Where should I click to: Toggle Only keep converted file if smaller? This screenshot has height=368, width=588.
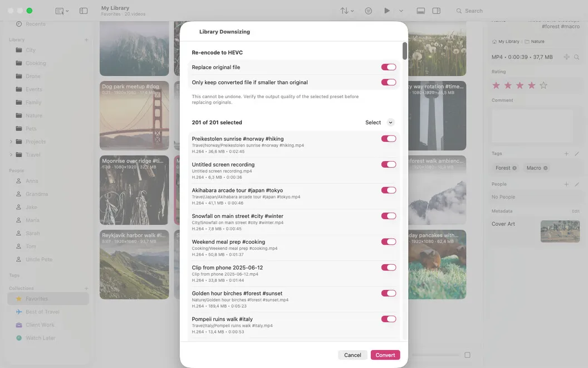pos(389,82)
